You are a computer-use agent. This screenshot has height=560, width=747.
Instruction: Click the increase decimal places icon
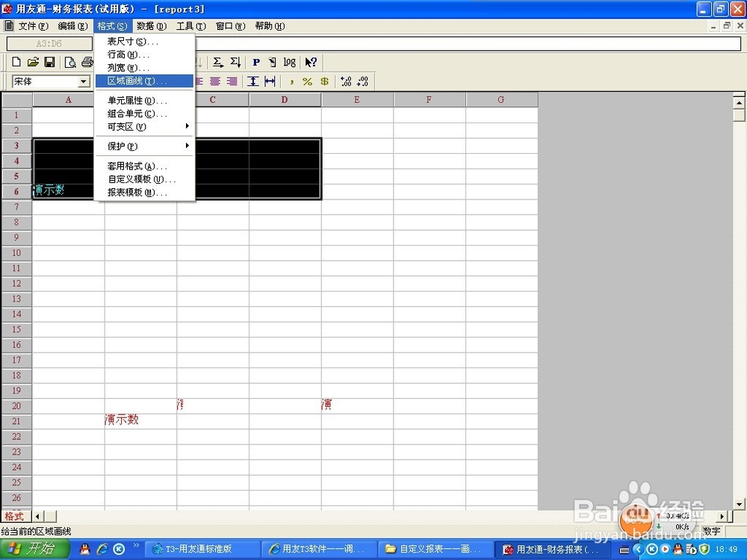tap(345, 81)
